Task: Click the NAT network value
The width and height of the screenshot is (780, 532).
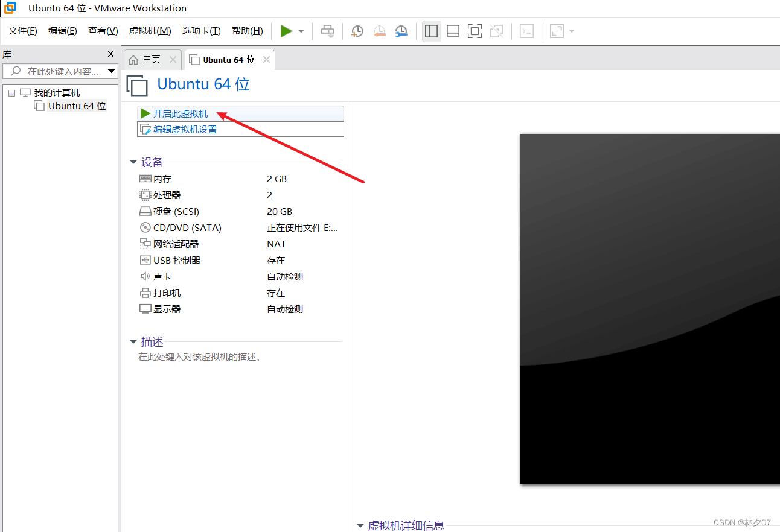Action: pyautogui.click(x=277, y=244)
